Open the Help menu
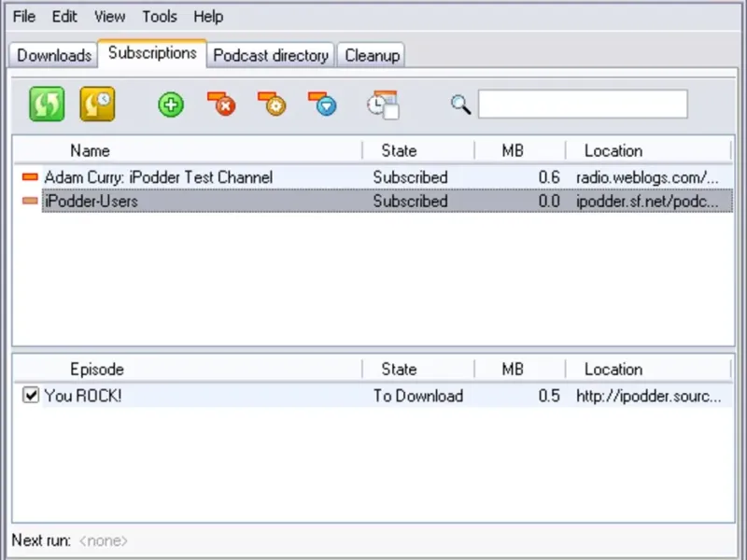Viewport: 747px width, 560px height. pos(208,17)
